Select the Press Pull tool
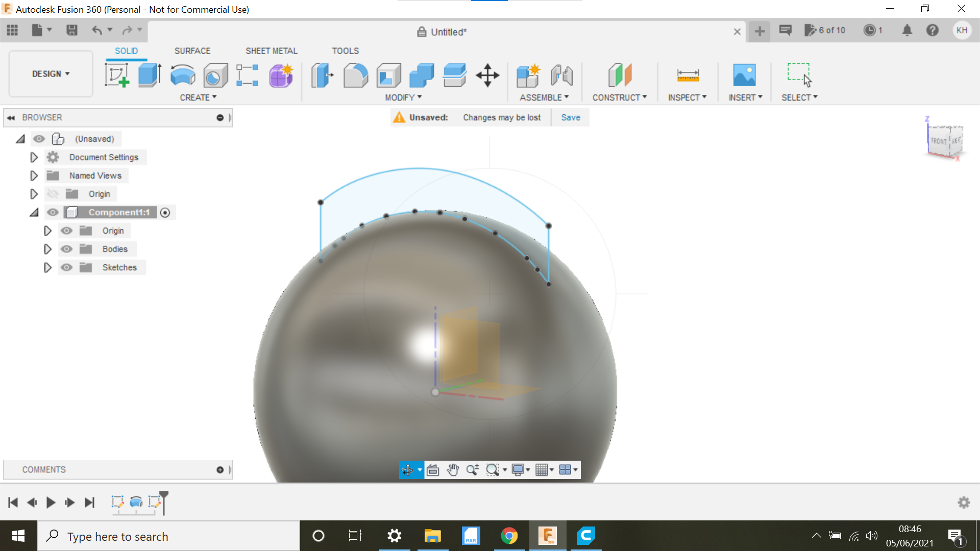The width and height of the screenshot is (980, 551). tap(322, 75)
